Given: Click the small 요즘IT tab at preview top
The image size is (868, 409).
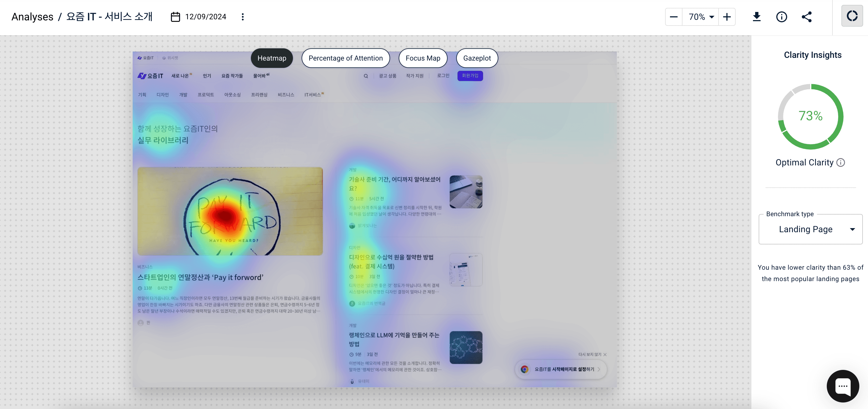Looking at the screenshot, I should coord(146,58).
